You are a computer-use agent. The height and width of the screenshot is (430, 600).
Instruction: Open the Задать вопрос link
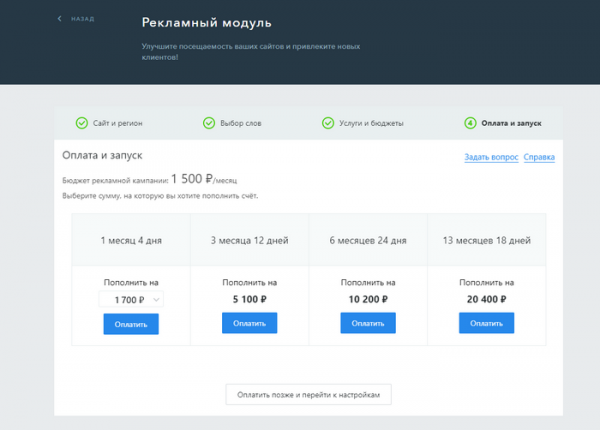[x=491, y=157]
